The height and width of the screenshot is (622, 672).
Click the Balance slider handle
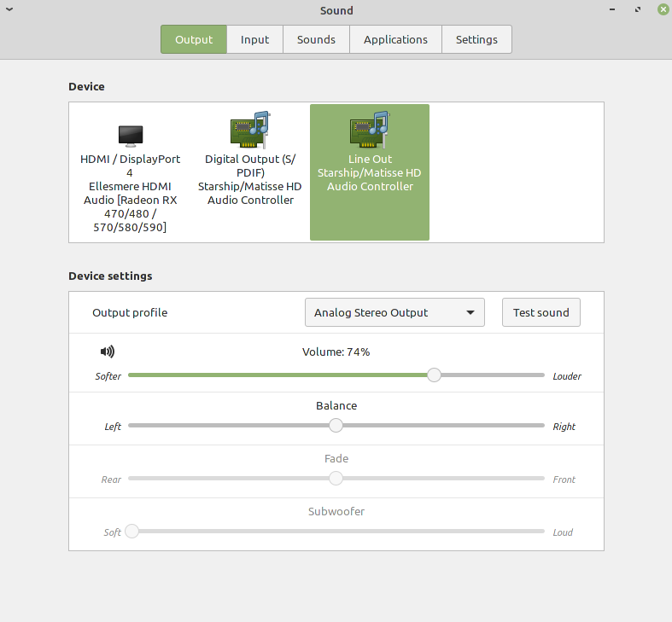click(x=336, y=426)
